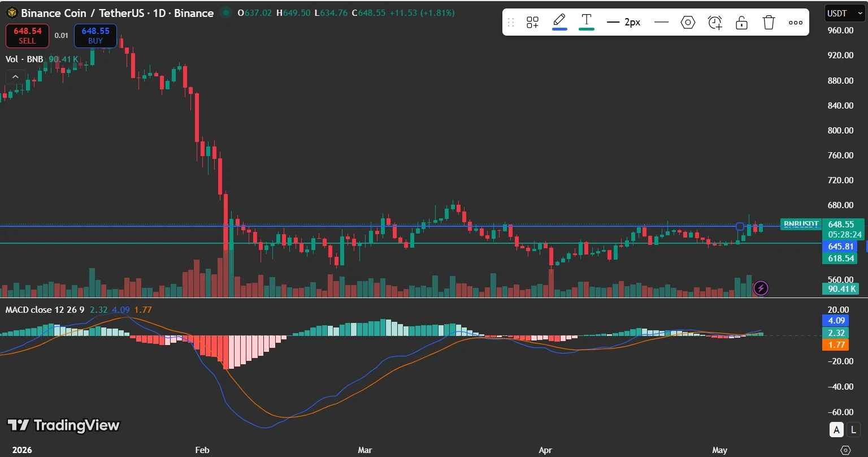Click the purple lightning bolt icon
The image size is (868, 457).
coord(761,288)
